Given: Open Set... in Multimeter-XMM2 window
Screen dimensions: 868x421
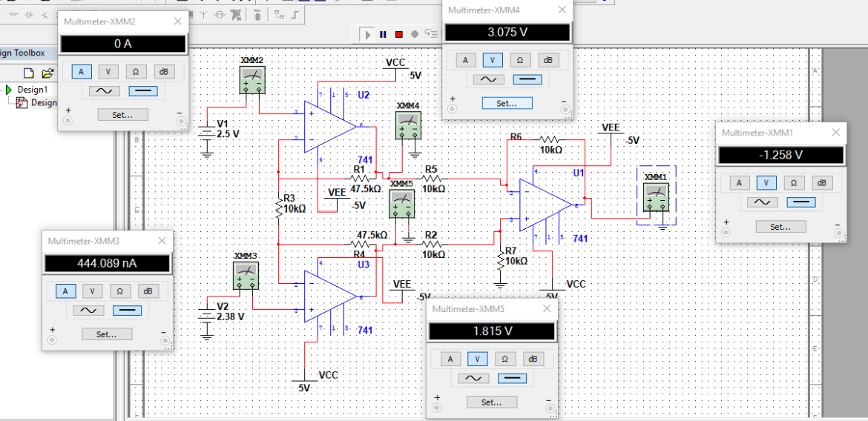Looking at the screenshot, I should coord(123,115).
